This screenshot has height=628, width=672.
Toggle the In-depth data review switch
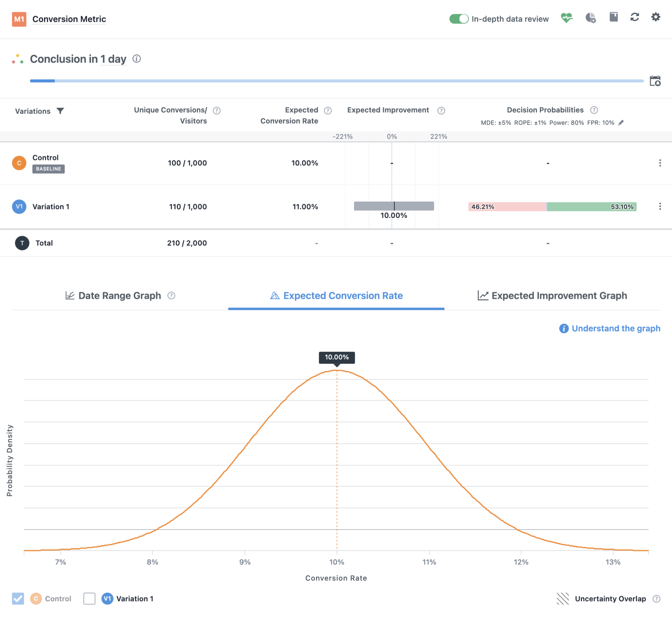[x=459, y=19]
